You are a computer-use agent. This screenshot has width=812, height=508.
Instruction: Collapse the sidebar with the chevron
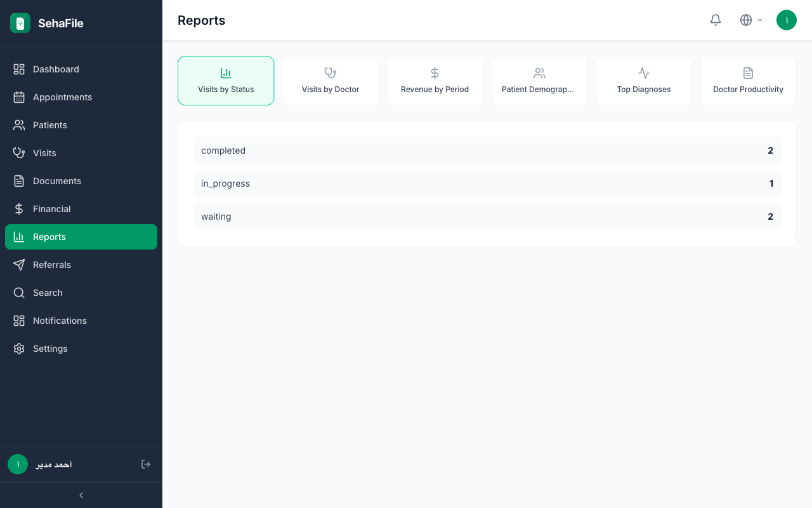click(81, 495)
